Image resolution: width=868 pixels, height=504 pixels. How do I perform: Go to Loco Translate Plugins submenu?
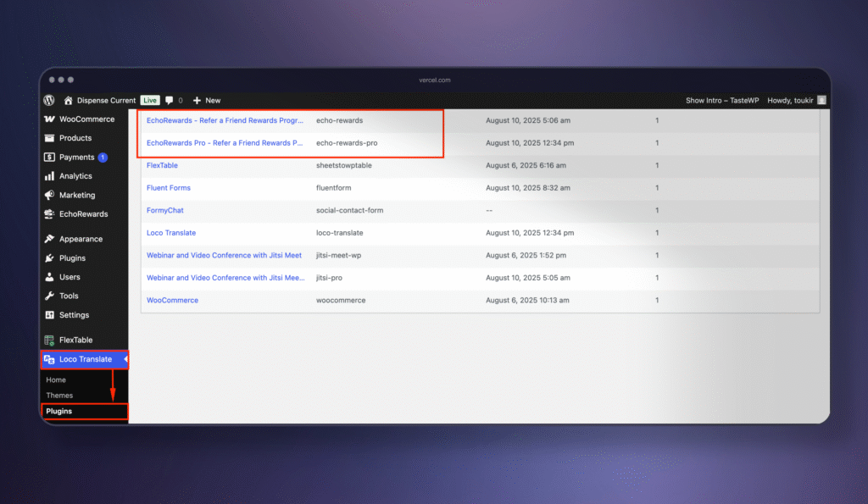[58, 411]
